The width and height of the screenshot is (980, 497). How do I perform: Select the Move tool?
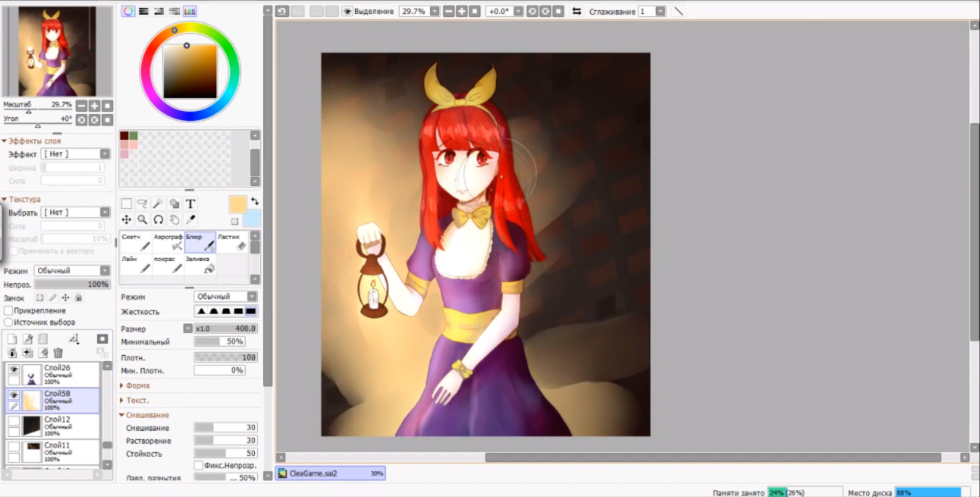(x=127, y=220)
